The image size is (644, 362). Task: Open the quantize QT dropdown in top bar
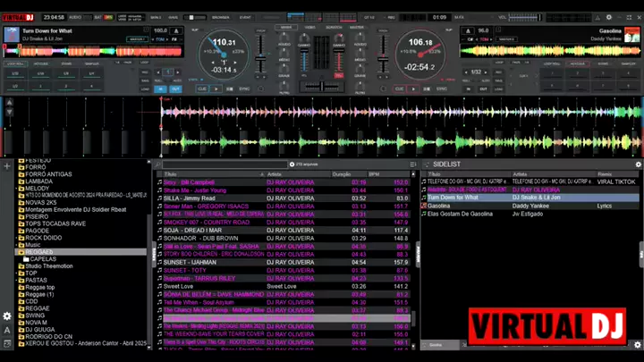pyautogui.click(x=369, y=18)
